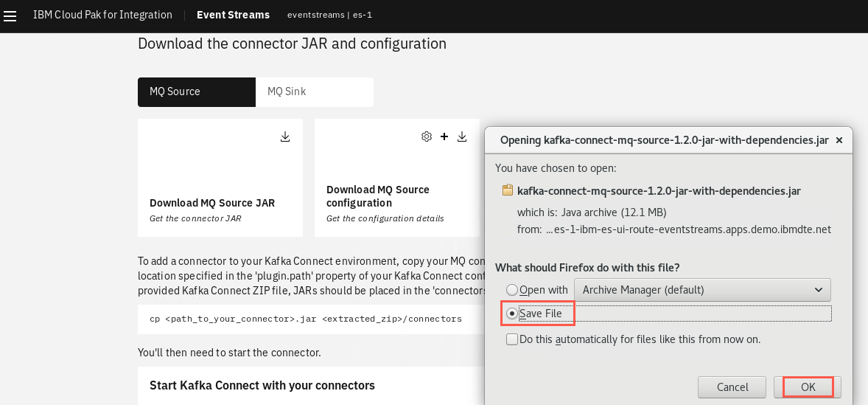Close the file opening dialog

(839, 141)
